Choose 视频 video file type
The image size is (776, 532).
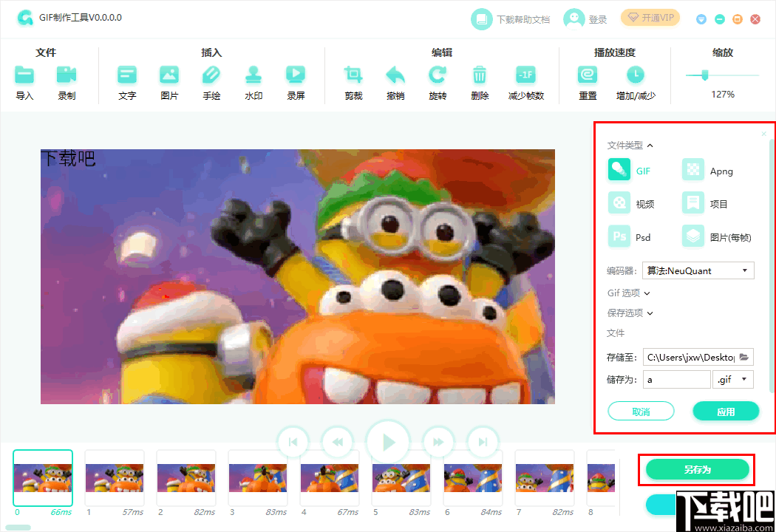coord(619,203)
